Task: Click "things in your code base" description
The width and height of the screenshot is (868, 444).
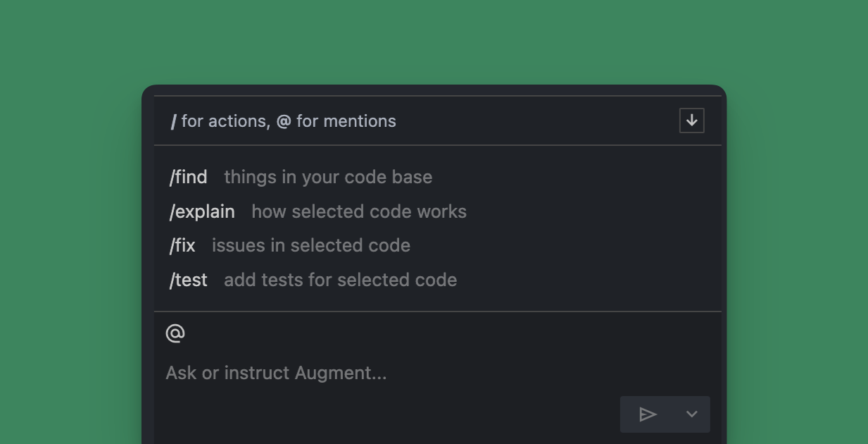Action: [x=328, y=177]
